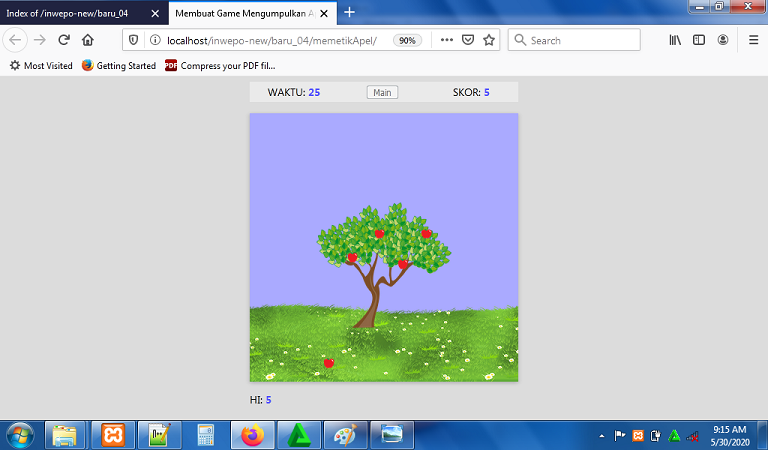Click the SKOR value 5
This screenshot has height=450, width=768.
coord(486,93)
